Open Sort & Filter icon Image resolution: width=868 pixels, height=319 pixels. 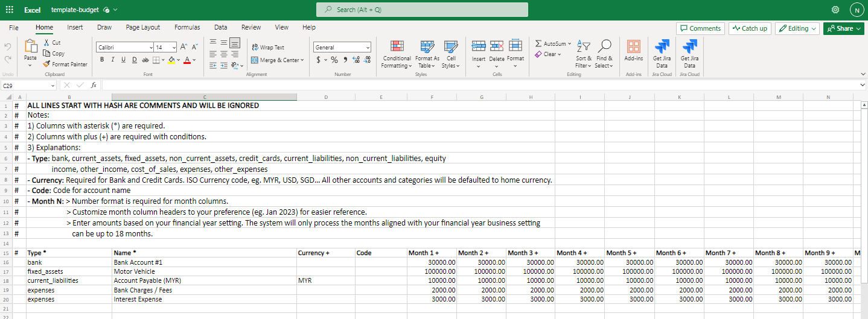click(584, 46)
